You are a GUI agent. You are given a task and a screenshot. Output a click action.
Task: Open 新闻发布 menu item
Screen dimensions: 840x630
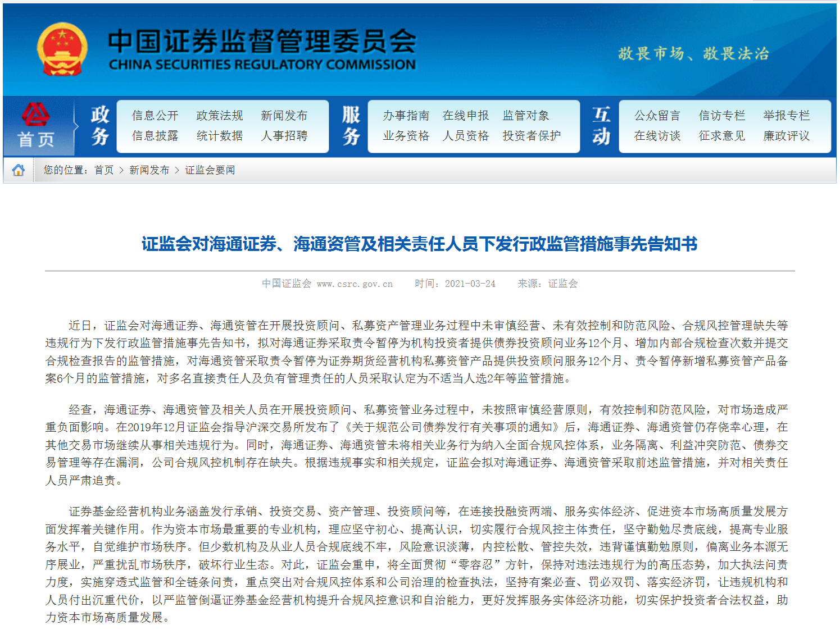[x=284, y=116]
